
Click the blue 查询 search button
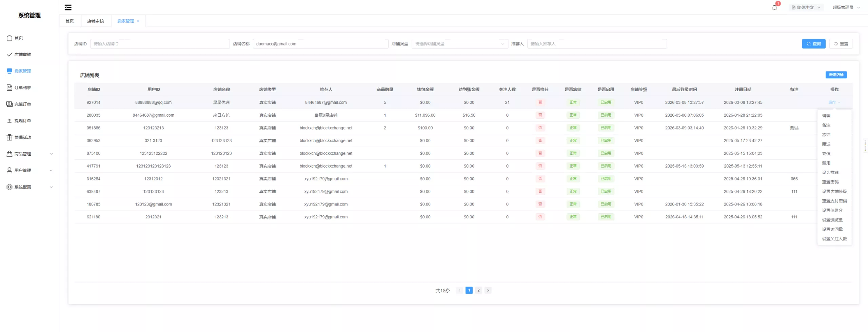coord(813,44)
